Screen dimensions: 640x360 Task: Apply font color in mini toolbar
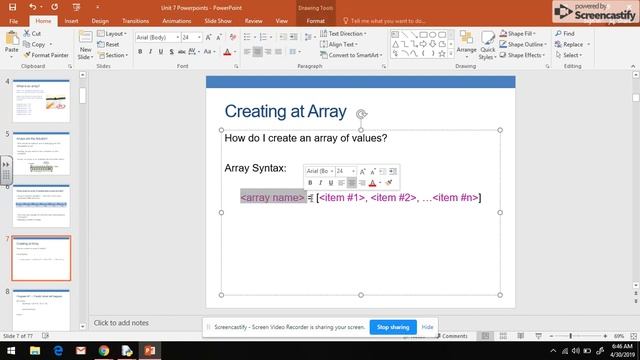(372, 182)
